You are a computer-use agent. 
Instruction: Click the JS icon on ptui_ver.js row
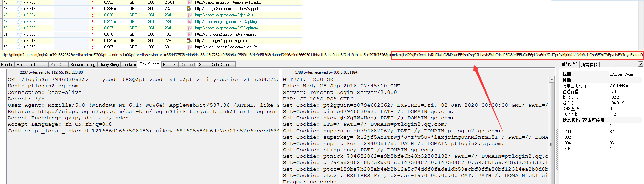[189, 34]
